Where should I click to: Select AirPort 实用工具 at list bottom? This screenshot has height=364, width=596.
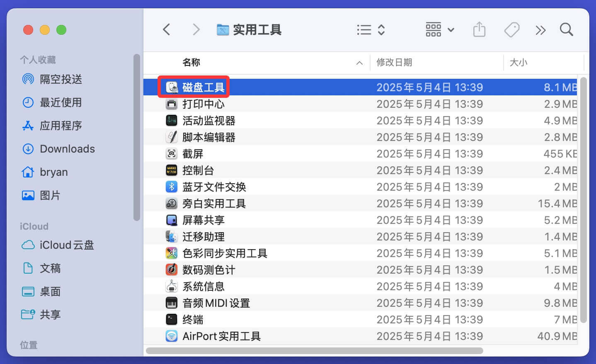coord(222,336)
